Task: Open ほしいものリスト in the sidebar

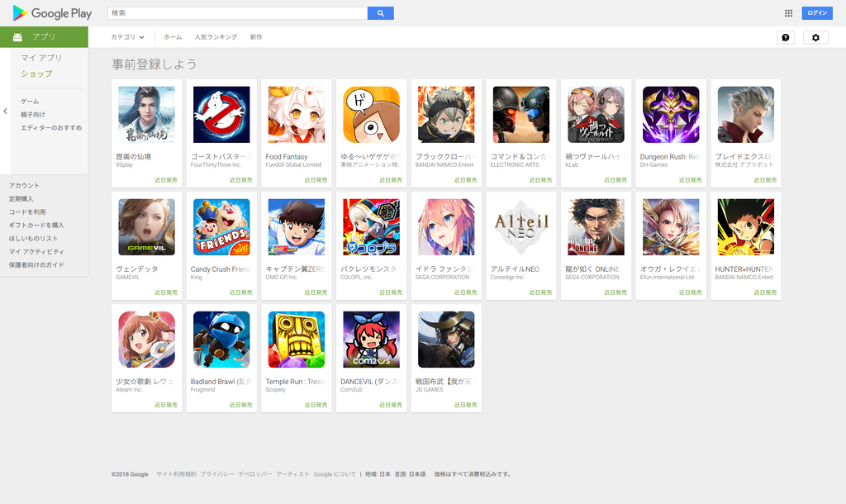Action: pos(33,239)
